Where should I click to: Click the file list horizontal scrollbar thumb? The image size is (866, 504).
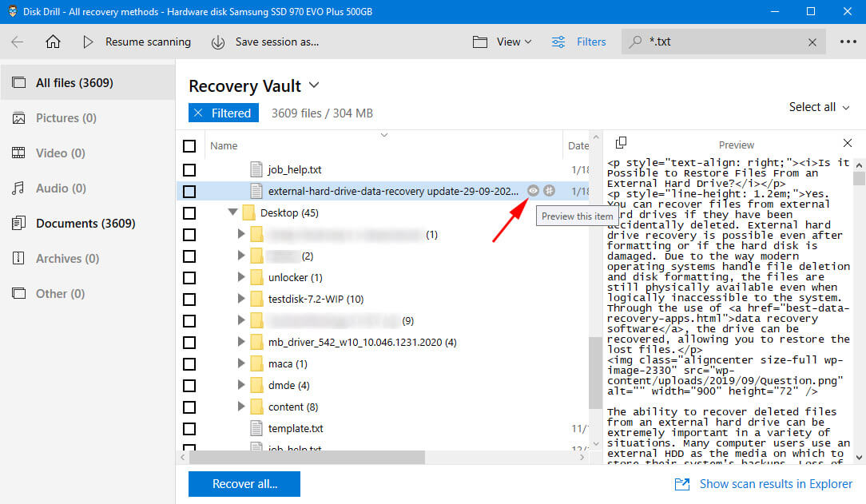pos(307,457)
